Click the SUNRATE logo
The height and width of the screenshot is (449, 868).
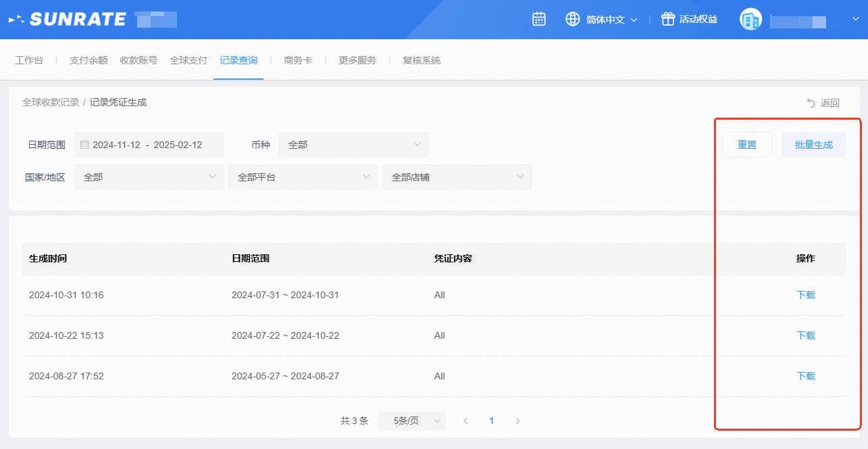[x=68, y=20]
